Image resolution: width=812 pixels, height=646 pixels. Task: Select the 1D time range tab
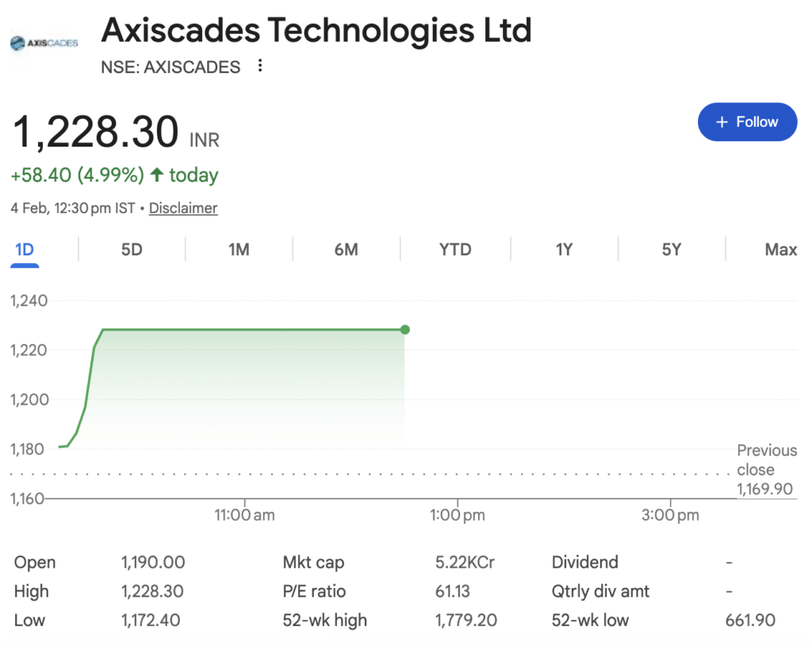[x=25, y=250]
